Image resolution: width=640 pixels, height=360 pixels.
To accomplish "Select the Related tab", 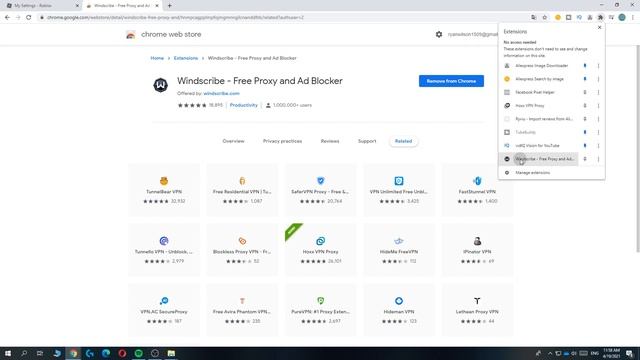I will coord(403,141).
